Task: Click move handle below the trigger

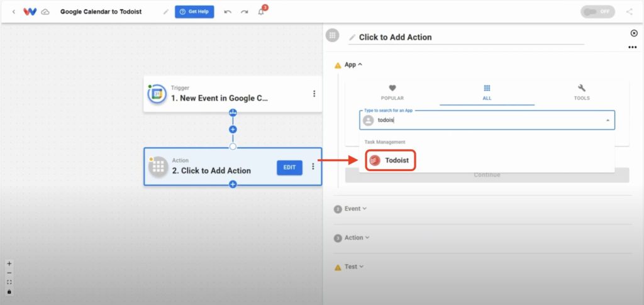Action: [233, 113]
